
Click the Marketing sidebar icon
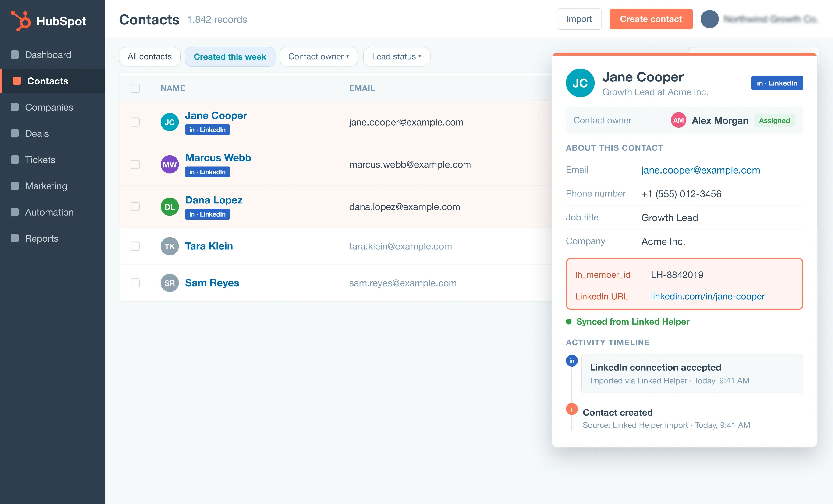pos(15,186)
